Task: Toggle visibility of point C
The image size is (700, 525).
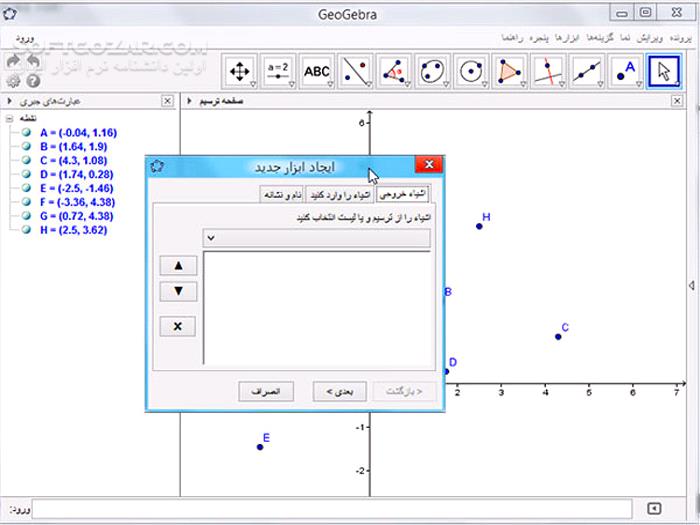Action: pyautogui.click(x=26, y=160)
